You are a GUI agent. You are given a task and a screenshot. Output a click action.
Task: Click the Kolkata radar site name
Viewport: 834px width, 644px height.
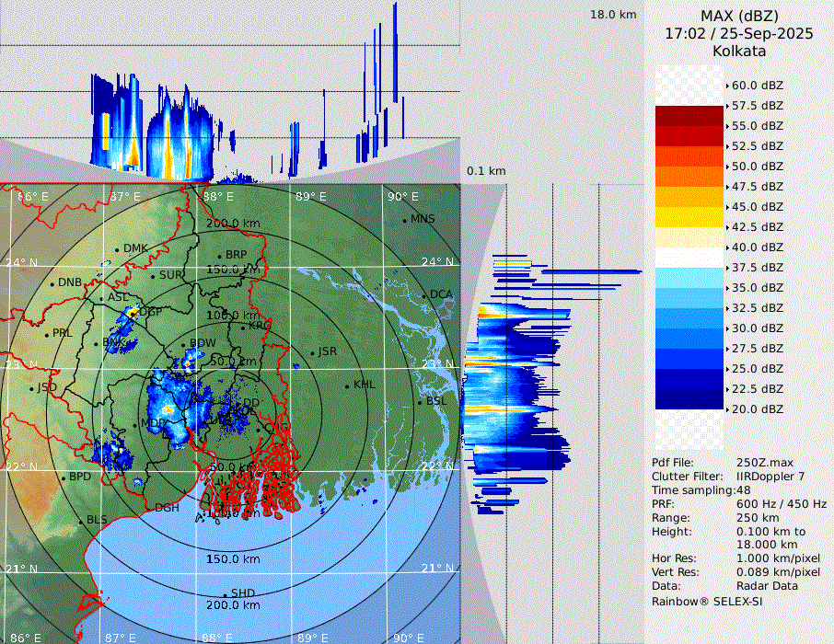739,51
